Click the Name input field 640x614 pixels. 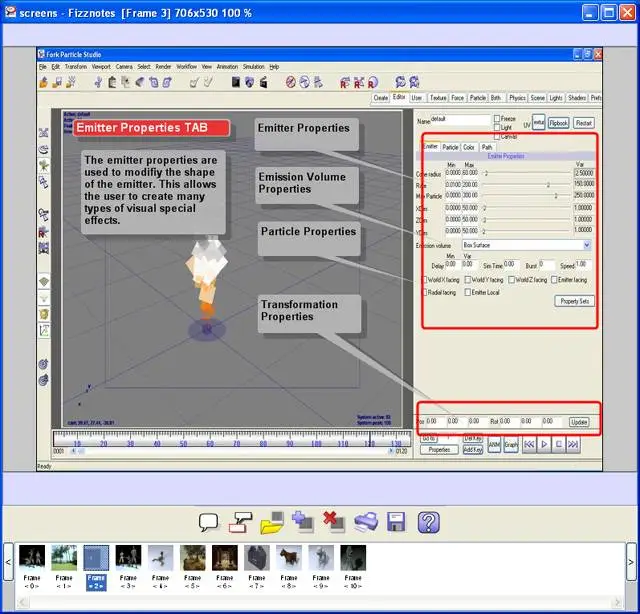click(x=460, y=120)
